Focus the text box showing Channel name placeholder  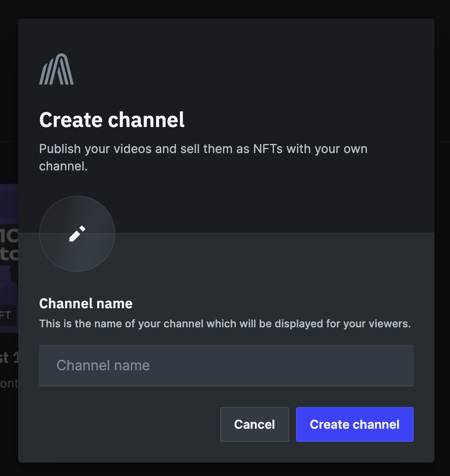coord(226,365)
